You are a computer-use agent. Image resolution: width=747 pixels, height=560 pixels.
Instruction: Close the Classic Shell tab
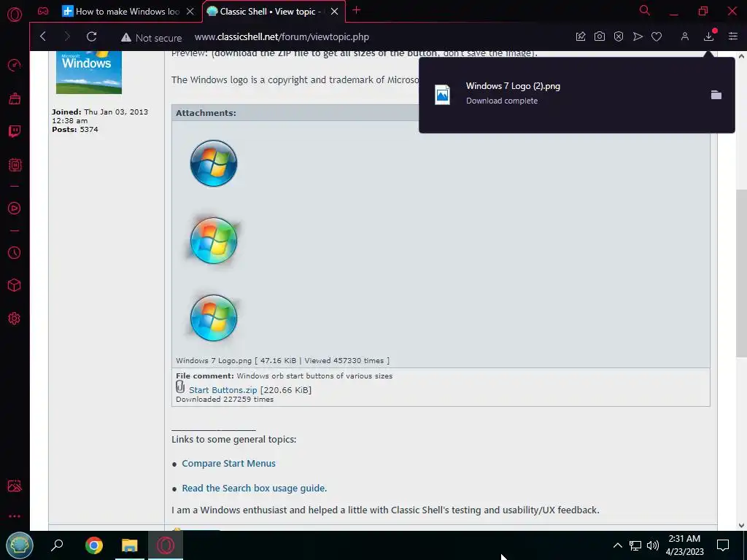click(x=334, y=12)
